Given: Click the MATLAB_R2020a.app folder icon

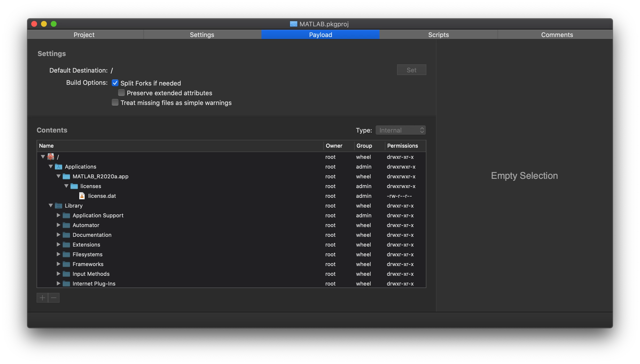Looking at the screenshot, I should 66,176.
